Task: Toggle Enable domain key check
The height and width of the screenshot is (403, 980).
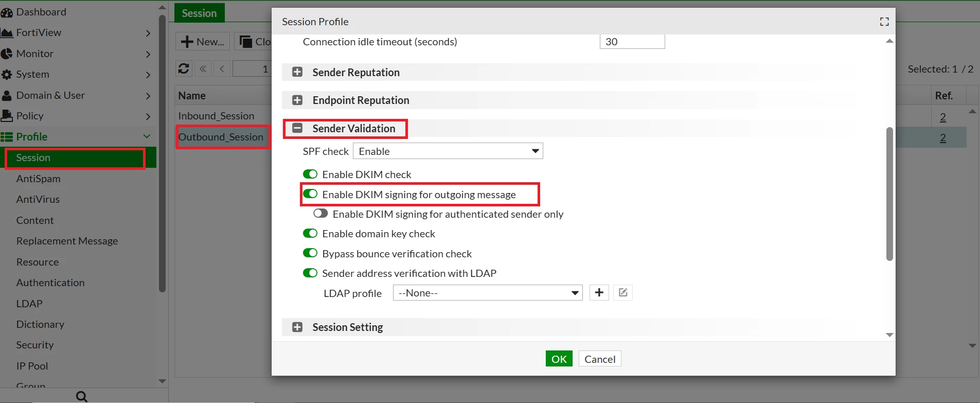Action: point(310,233)
